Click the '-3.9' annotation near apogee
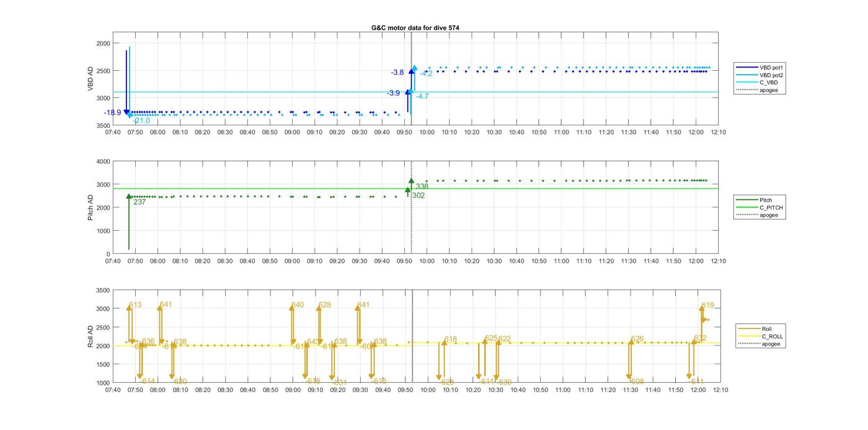868x430 pixels. pos(394,93)
